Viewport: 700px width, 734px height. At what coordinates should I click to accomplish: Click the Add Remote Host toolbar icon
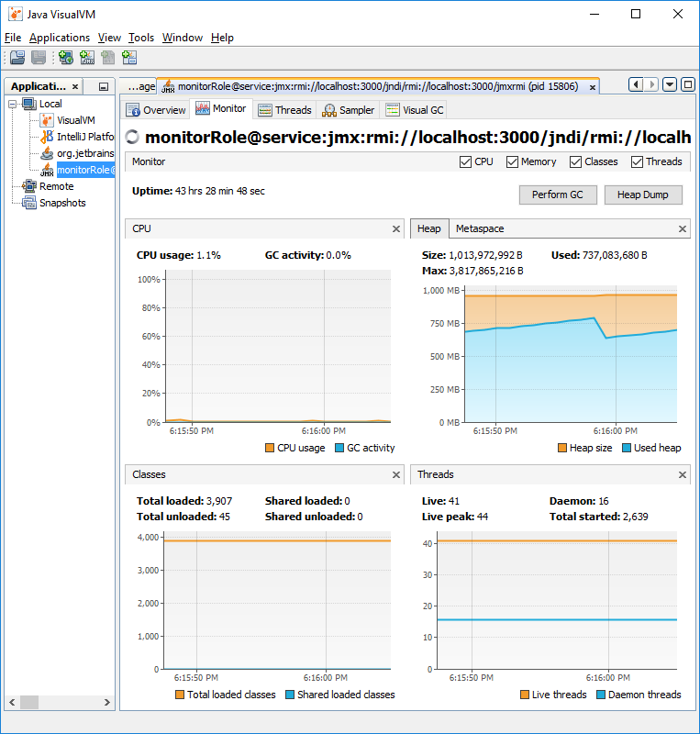click(66, 58)
